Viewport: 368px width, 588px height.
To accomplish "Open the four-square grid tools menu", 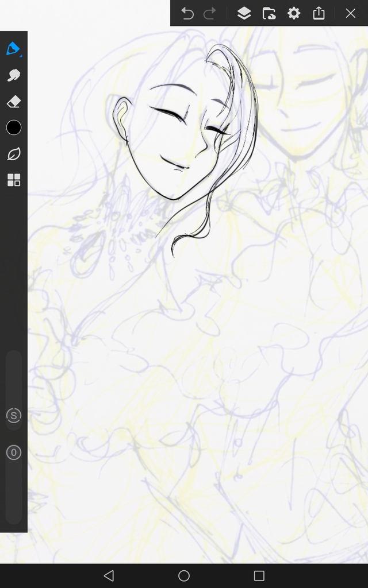I will point(14,180).
